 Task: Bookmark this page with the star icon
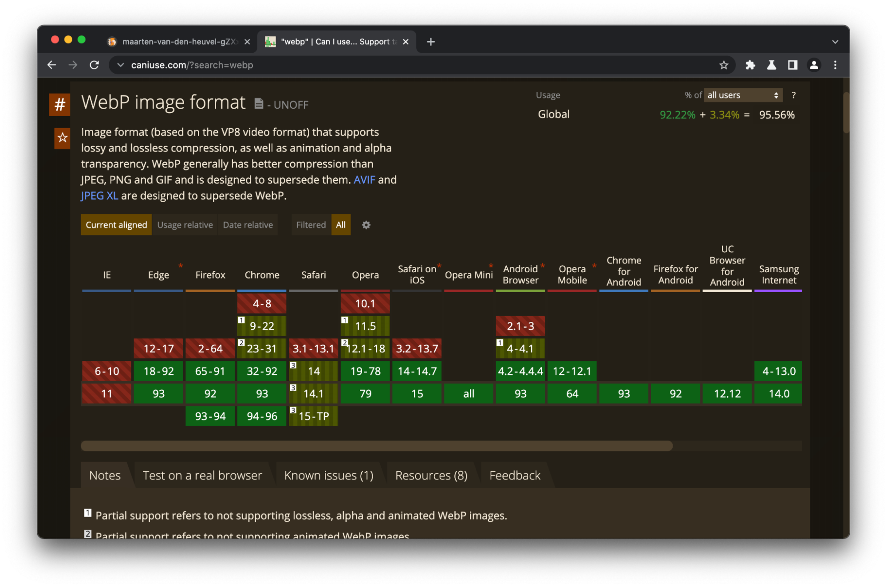click(x=724, y=65)
